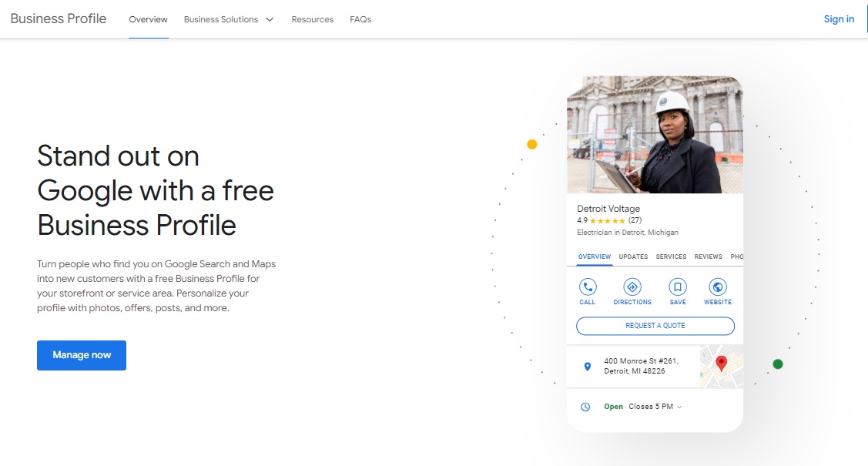Click the REQUEST A QUOTE button
Image resolution: width=868 pixels, height=466 pixels.
[x=655, y=326]
